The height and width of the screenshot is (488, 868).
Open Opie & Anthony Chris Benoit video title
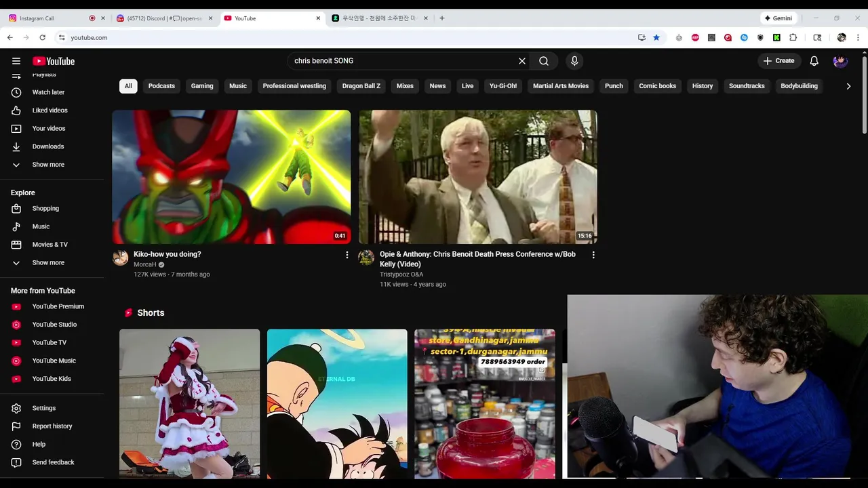(x=477, y=259)
